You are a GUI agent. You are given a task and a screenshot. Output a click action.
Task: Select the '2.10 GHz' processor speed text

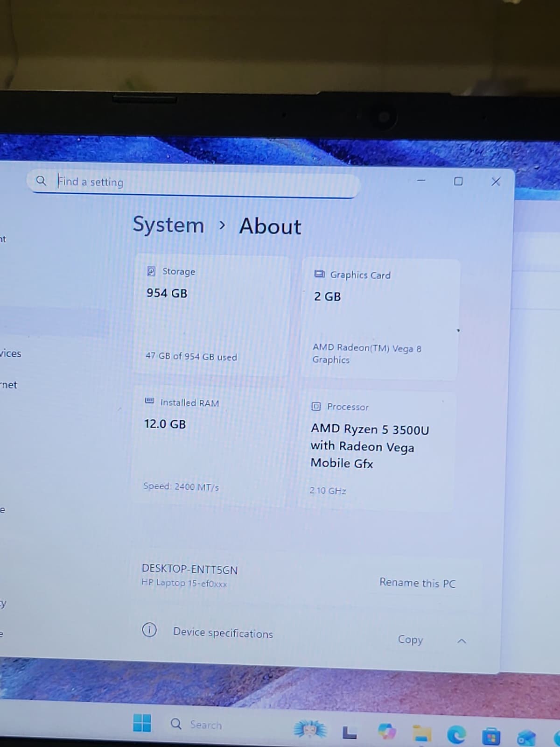(328, 491)
